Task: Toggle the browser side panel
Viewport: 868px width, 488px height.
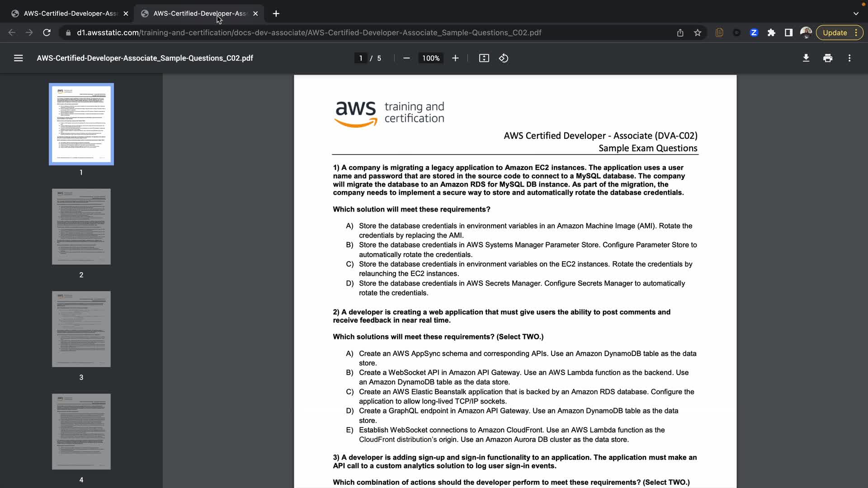Action: tap(788, 33)
